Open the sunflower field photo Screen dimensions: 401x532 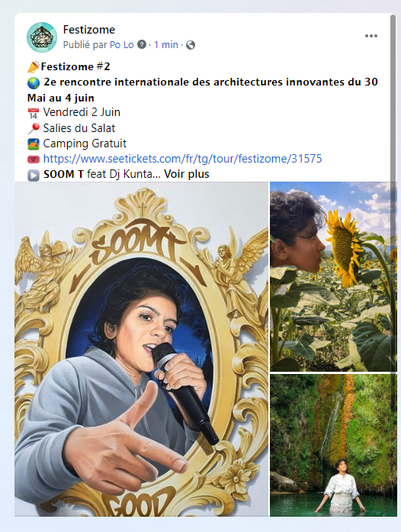tap(334, 276)
